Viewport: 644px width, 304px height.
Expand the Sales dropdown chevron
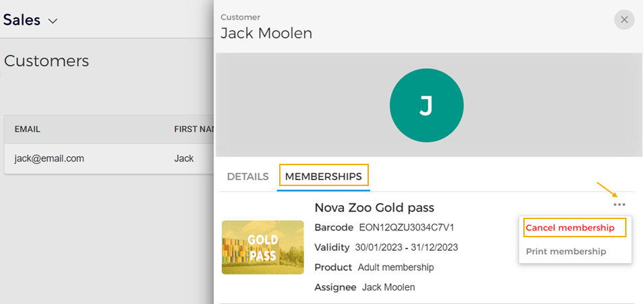pyautogui.click(x=53, y=21)
